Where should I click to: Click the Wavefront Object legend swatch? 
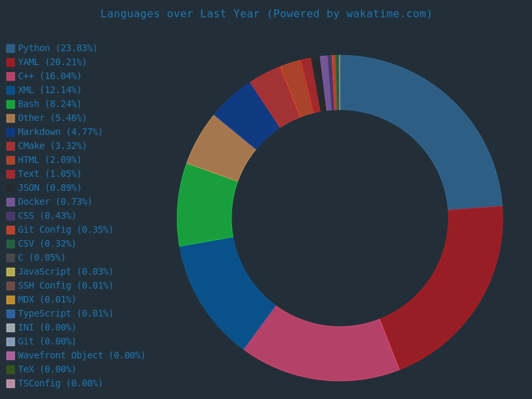(11, 356)
